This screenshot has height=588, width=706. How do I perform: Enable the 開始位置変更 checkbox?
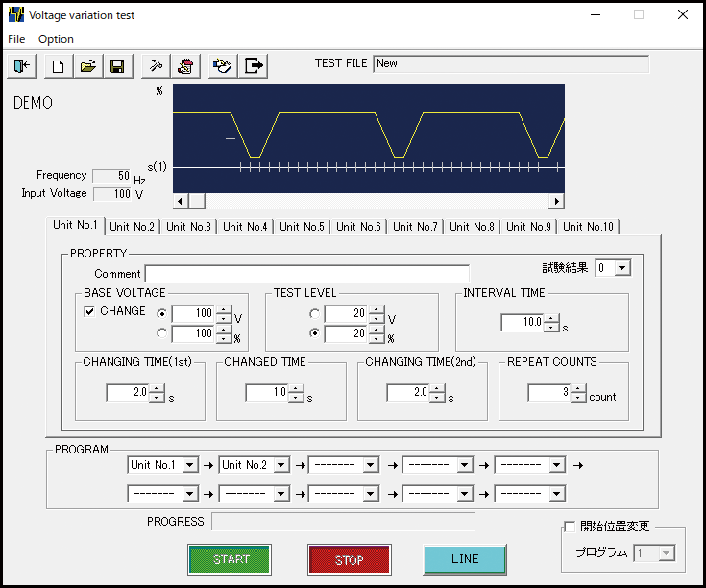(x=570, y=527)
